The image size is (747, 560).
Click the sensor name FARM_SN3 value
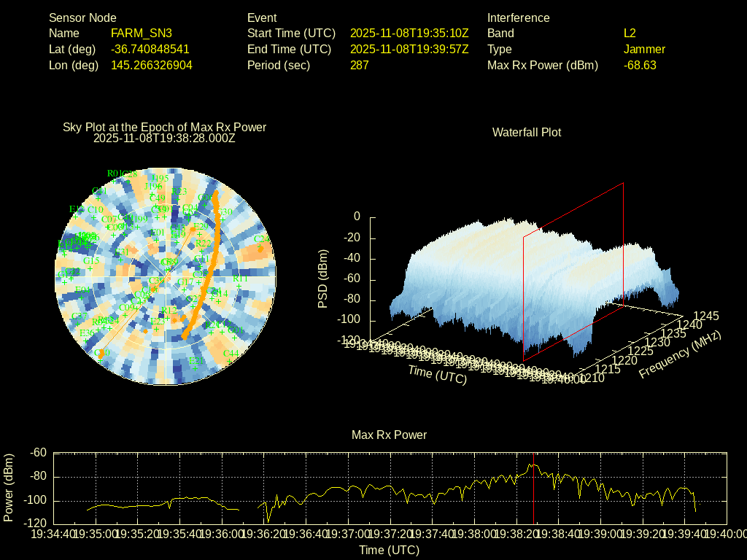coord(141,33)
